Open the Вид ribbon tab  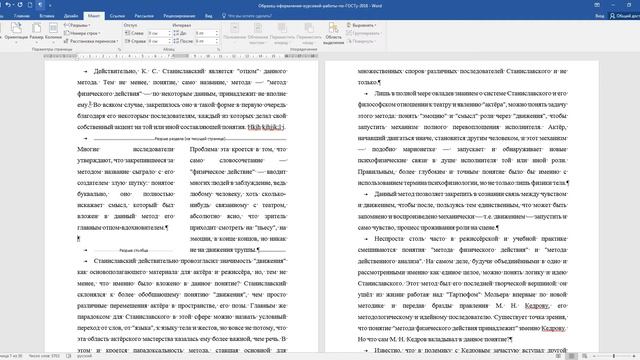[x=209, y=16]
